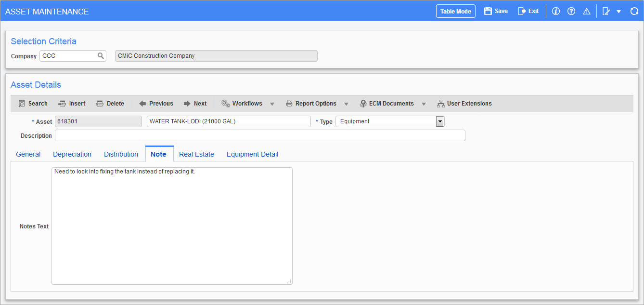Screen dimensions: 644x305
Task: Go to the Next asset
Action: click(x=195, y=104)
